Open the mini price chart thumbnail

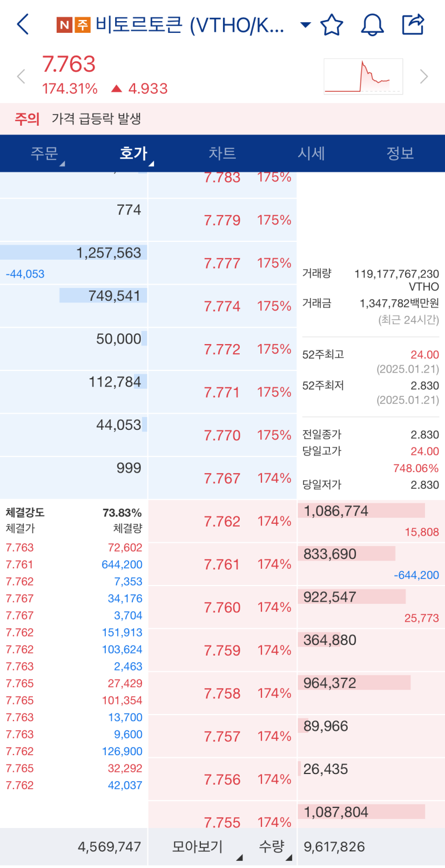tap(363, 76)
